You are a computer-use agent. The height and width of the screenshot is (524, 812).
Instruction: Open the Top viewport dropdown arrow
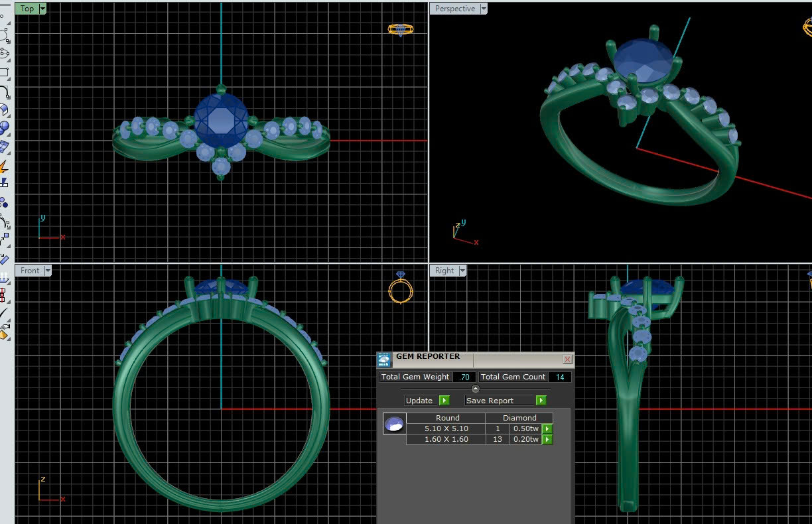click(43, 9)
